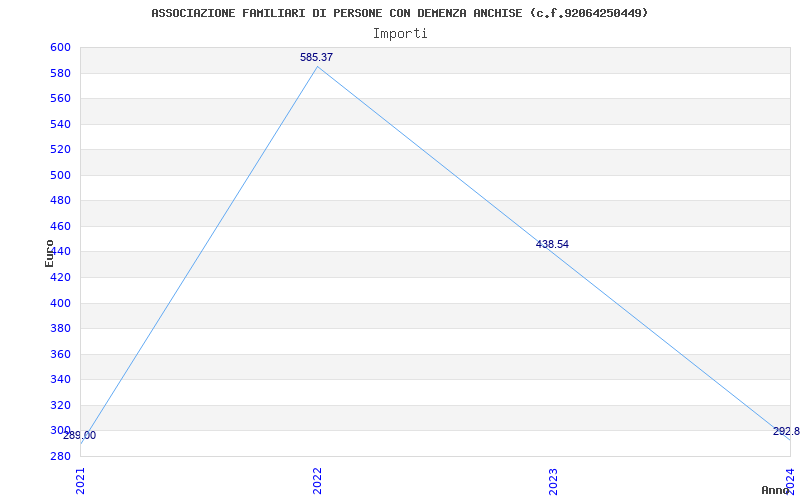
Task: Click the 460 y-axis tick label
Action: [60, 227]
